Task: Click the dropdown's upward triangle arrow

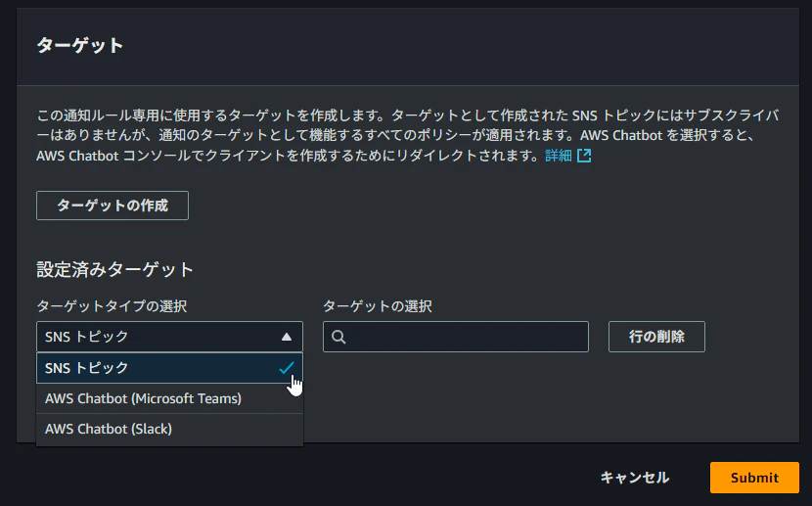Action: coord(287,337)
